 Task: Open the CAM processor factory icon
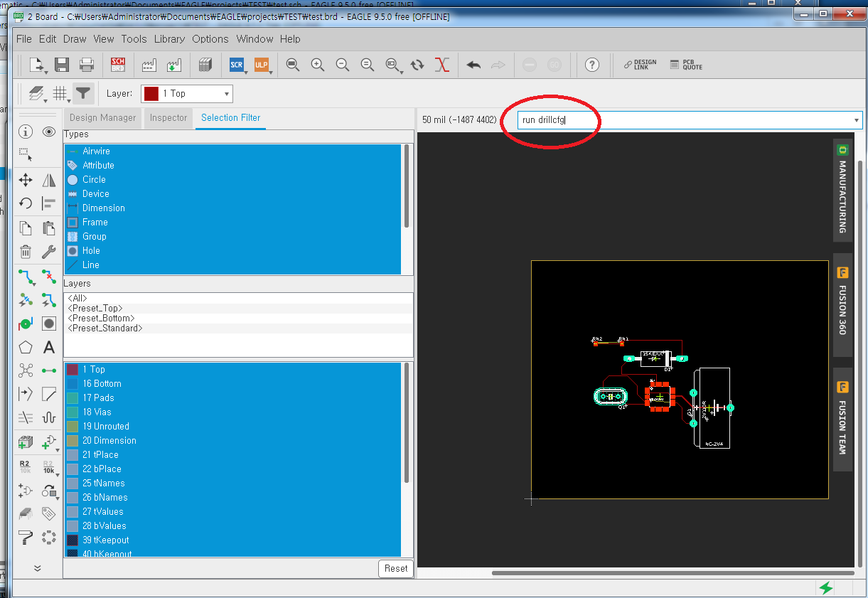click(149, 65)
